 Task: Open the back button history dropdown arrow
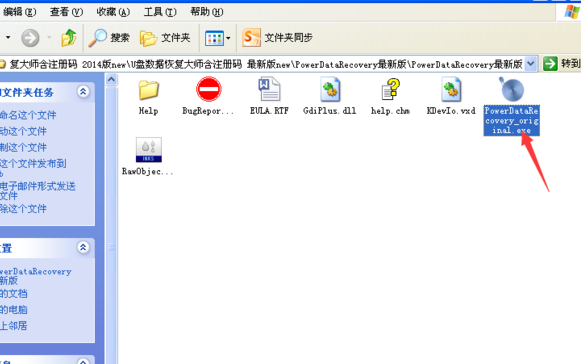tap(8, 38)
